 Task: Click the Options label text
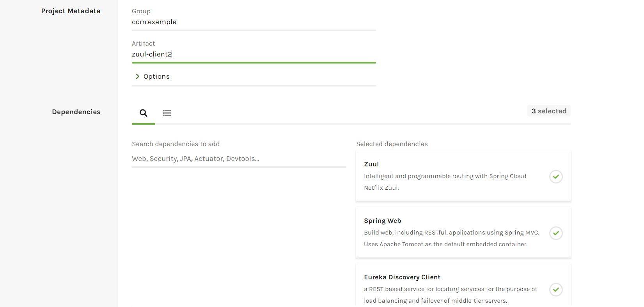156,76
